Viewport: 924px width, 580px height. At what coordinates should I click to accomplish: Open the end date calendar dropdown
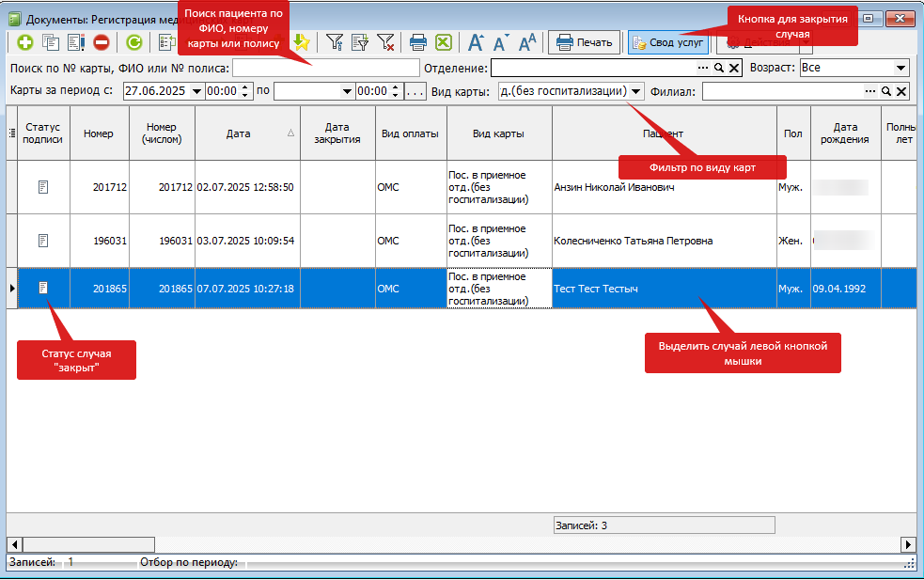[347, 91]
